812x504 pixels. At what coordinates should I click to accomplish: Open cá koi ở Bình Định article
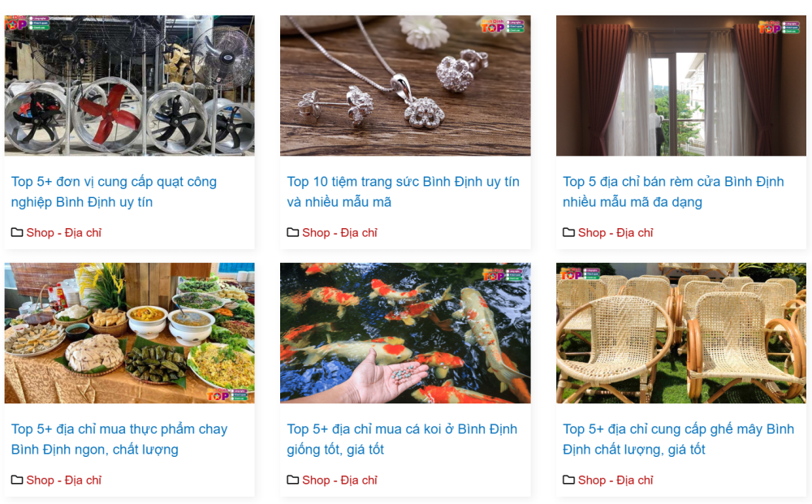tap(402, 439)
